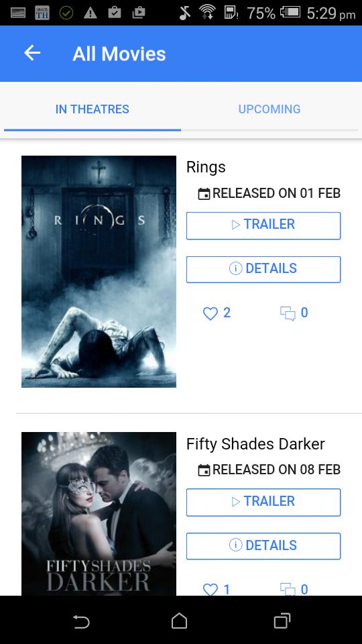Tap the Fifty Shades Darker title
The image size is (362, 644).
pos(255,444)
